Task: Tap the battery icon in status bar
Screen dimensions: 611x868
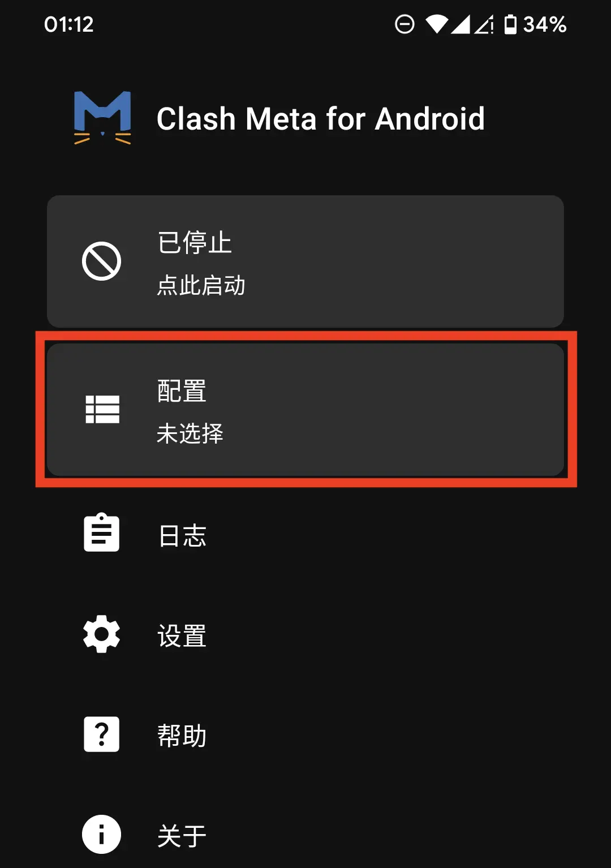Action: coord(510,24)
